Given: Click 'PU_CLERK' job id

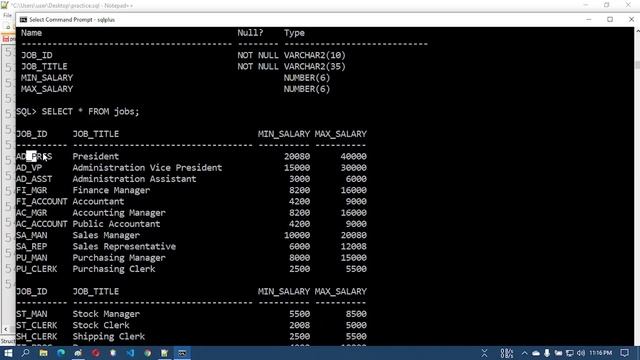Looking at the screenshot, I should [37, 269].
